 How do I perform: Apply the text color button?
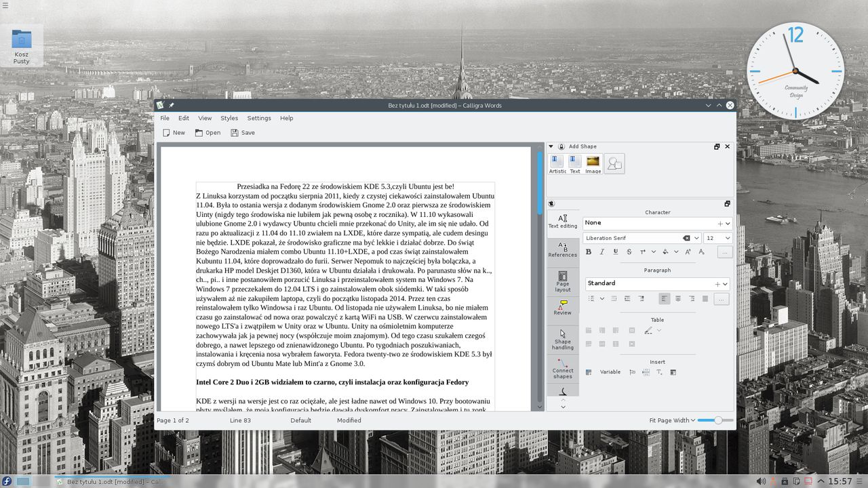tap(643, 251)
